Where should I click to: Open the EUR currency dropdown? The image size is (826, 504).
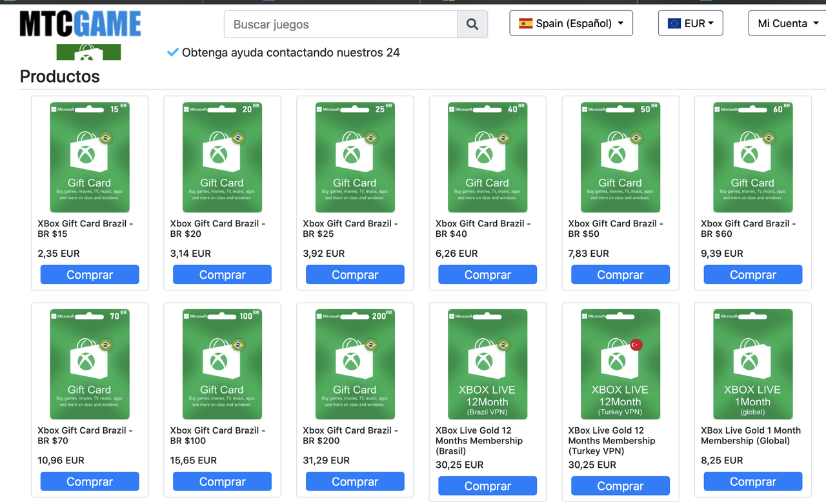[x=690, y=23]
